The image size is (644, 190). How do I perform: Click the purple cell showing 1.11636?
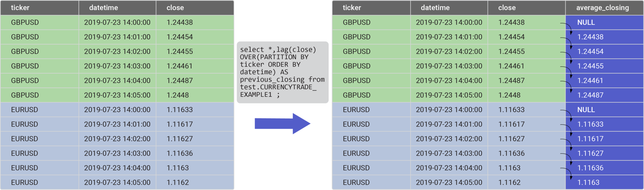[x=604, y=168]
